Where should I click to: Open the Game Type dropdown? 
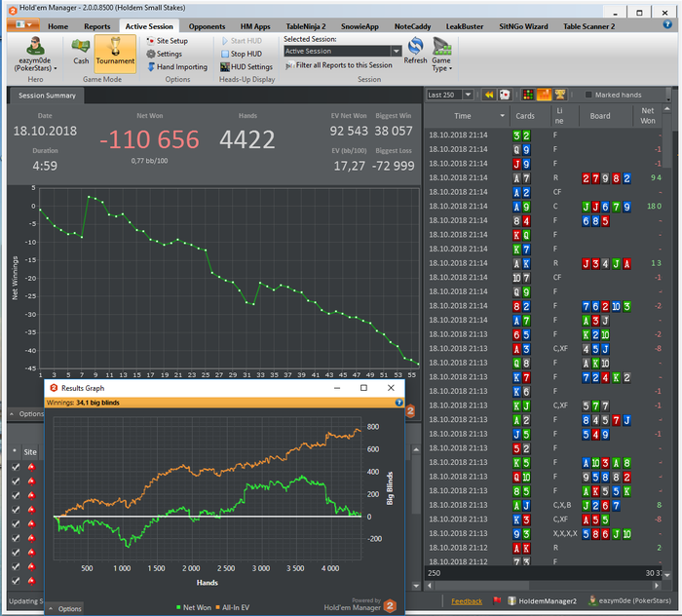pyautogui.click(x=442, y=55)
